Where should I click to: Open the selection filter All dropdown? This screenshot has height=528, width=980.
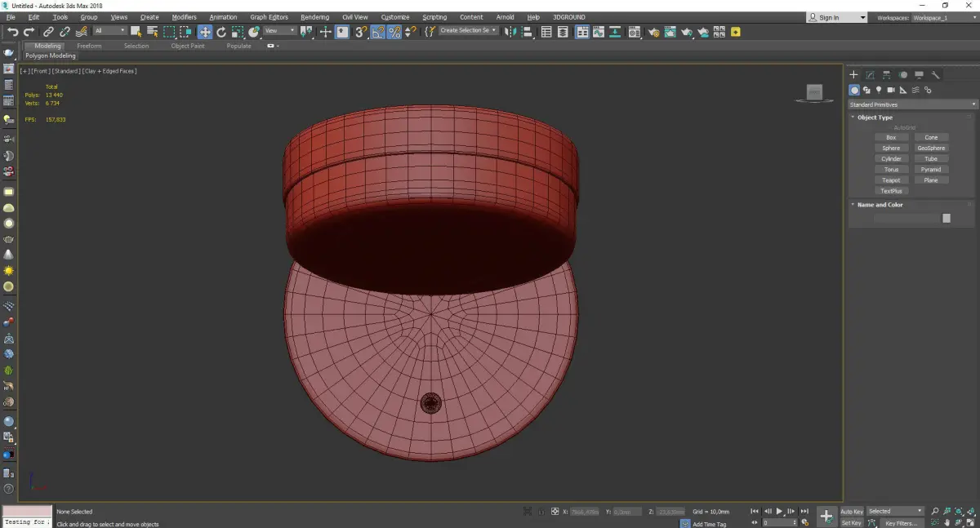tap(109, 31)
